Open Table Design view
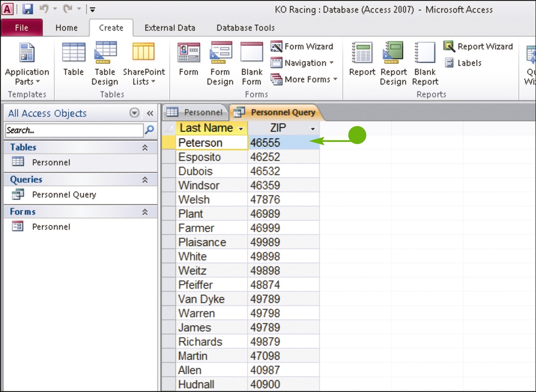The width and height of the screenshot is (536, 392). [x=105, y=64]
